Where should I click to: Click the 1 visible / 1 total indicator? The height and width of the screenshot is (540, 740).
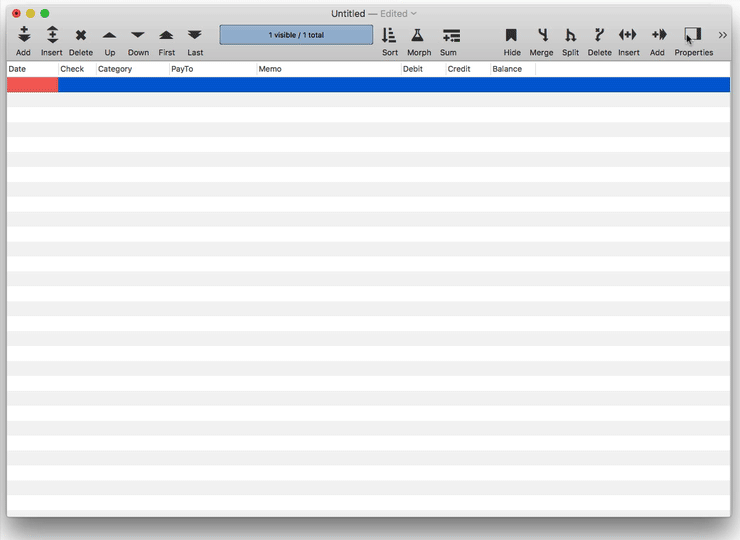pos(296,35)
